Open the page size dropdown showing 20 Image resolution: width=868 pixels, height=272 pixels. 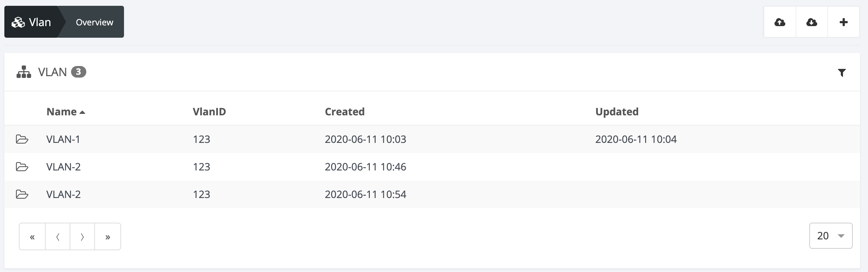point(831,236)
